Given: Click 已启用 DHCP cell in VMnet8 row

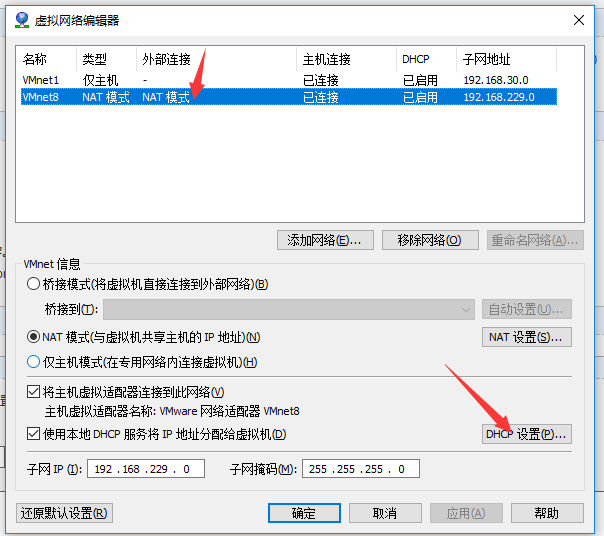Looking at the screenshot, I should [420, 97].
